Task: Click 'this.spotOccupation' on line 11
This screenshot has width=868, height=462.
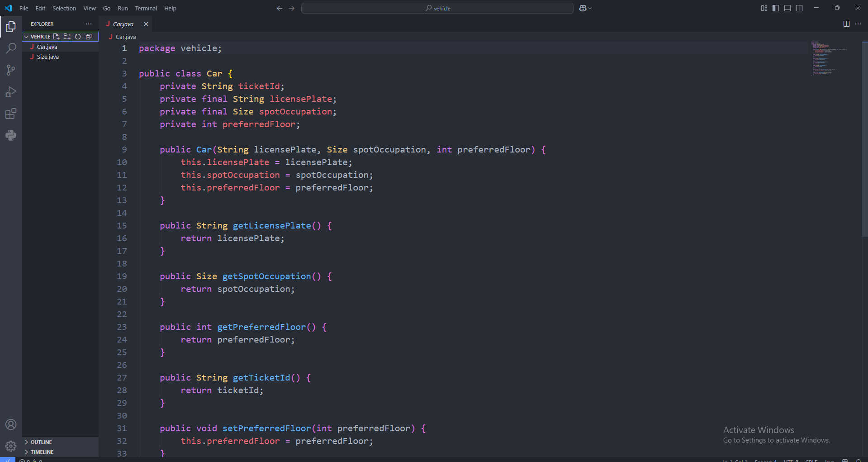Action: point(230,175)
